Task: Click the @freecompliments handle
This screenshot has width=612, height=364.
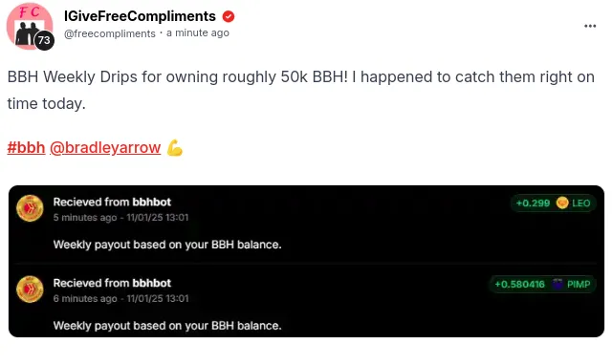Action: coord(110,33)
